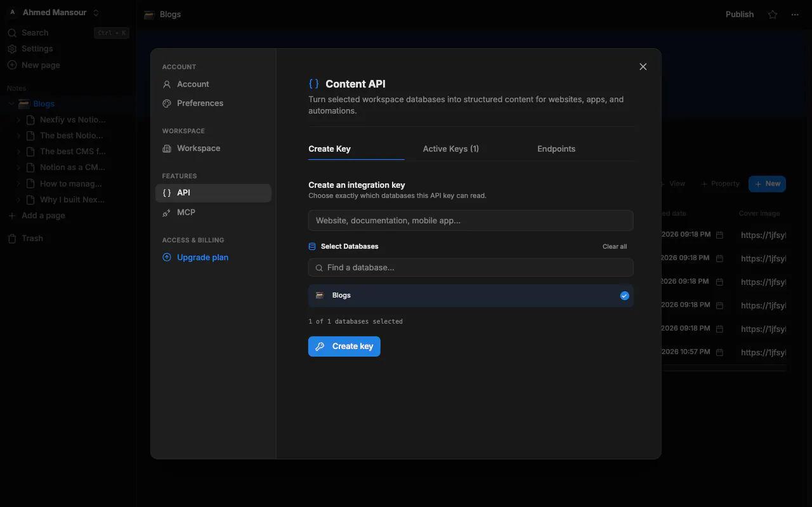Open Settings via the sidebar gear icon
This screenshot has width=812, height=507.
tap(12, 49)
